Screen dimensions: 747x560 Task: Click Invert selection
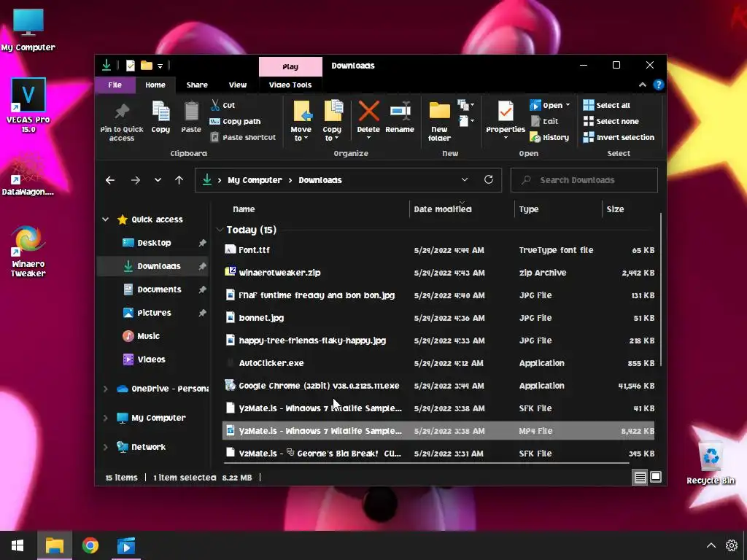619,137
